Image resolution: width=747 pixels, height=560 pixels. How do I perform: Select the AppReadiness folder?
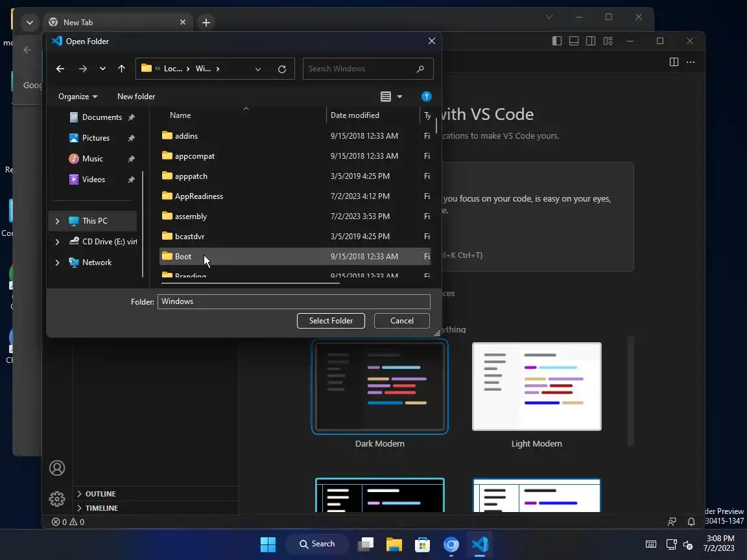(295, 196)
